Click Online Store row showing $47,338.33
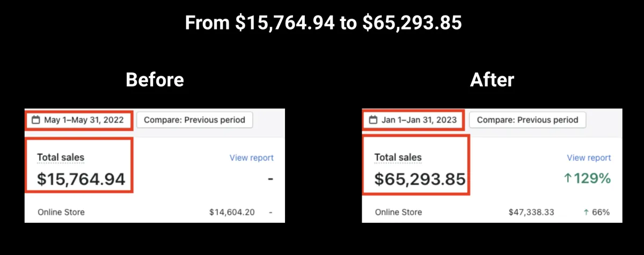Image resolution: width=644 pixels, height=255 pixels. [x=492, y=212]
